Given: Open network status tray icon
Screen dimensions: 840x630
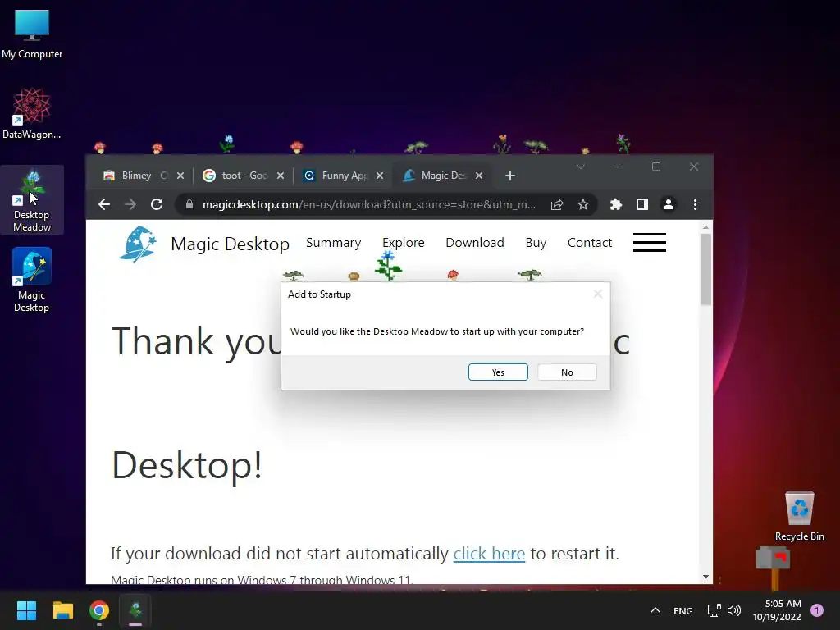Looking at the screenshot, I should (714, 610).
